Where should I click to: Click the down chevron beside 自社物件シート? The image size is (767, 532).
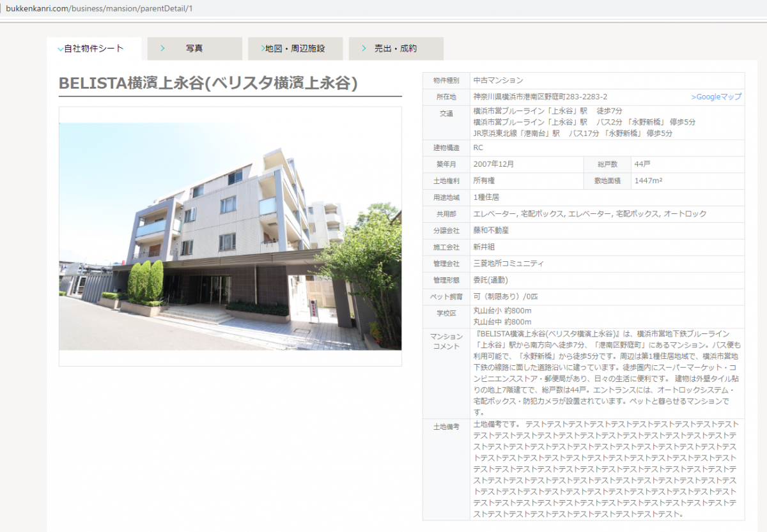[60, 49]
